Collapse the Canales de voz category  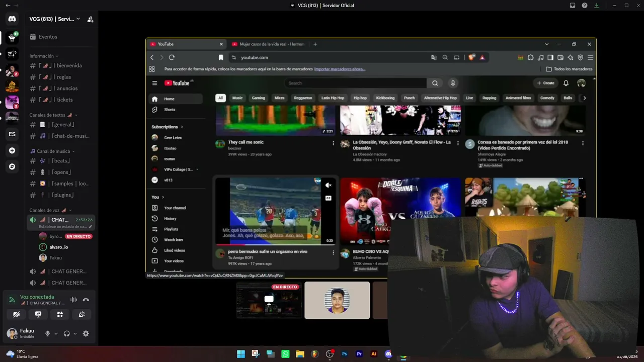tap(50, 210)
